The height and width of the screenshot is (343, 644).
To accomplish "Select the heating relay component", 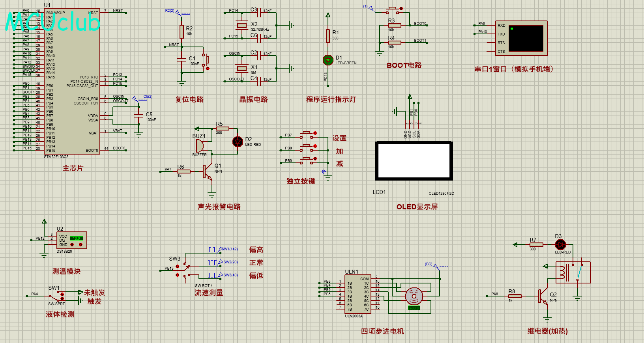I will click(573, 272).
